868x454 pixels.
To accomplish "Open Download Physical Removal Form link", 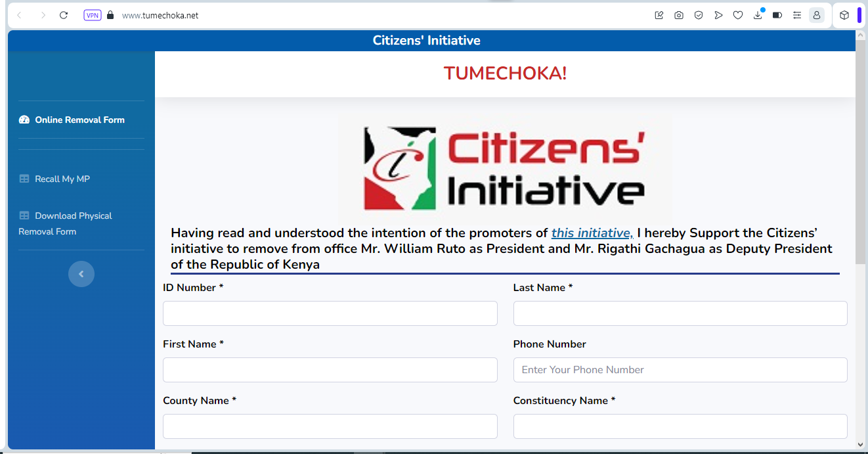I will 73,216.
